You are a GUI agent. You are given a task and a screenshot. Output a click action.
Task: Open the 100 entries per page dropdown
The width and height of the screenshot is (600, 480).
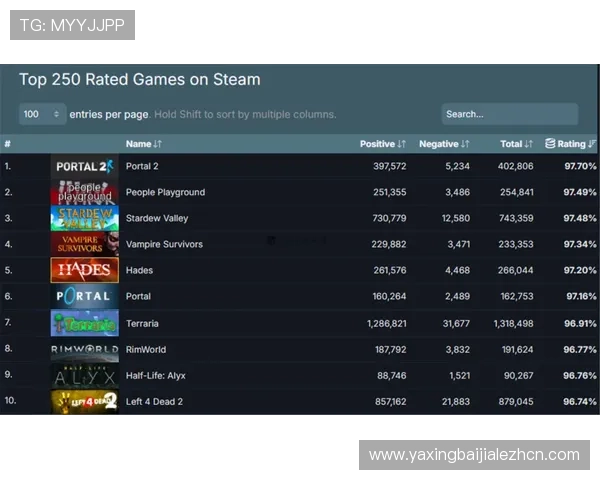click(x=42, y=114)
